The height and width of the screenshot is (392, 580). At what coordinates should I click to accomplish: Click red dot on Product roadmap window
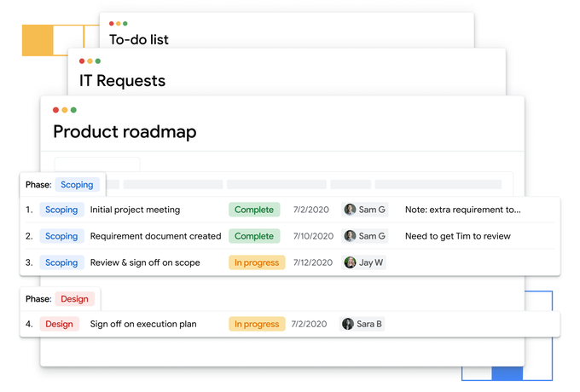coord(56,110)
